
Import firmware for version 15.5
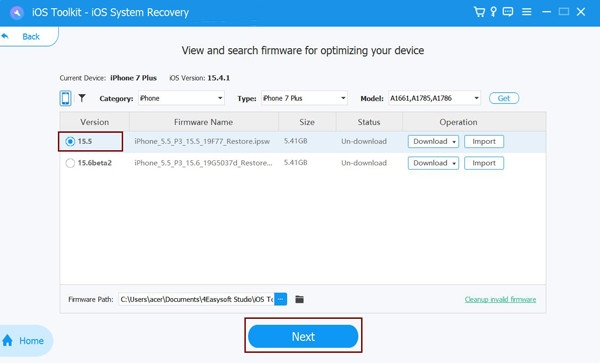[x=484, y=142]
